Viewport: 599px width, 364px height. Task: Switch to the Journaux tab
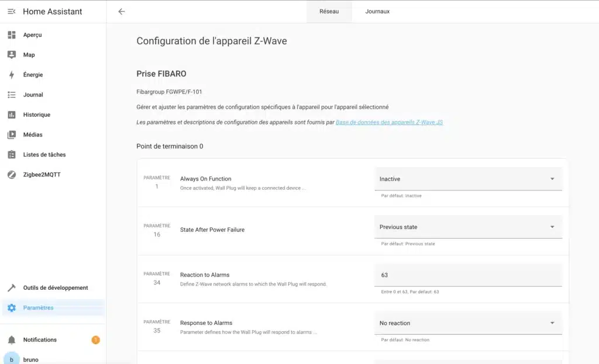(377, 12)
